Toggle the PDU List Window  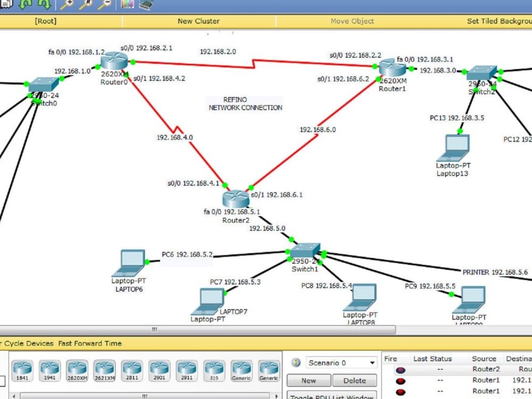(331, 396)
